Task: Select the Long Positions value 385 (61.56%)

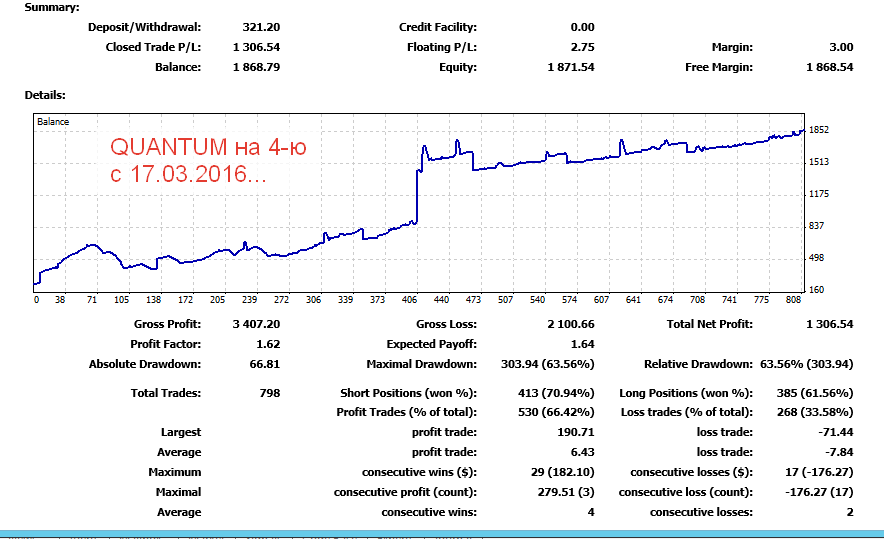Action: 815,393
